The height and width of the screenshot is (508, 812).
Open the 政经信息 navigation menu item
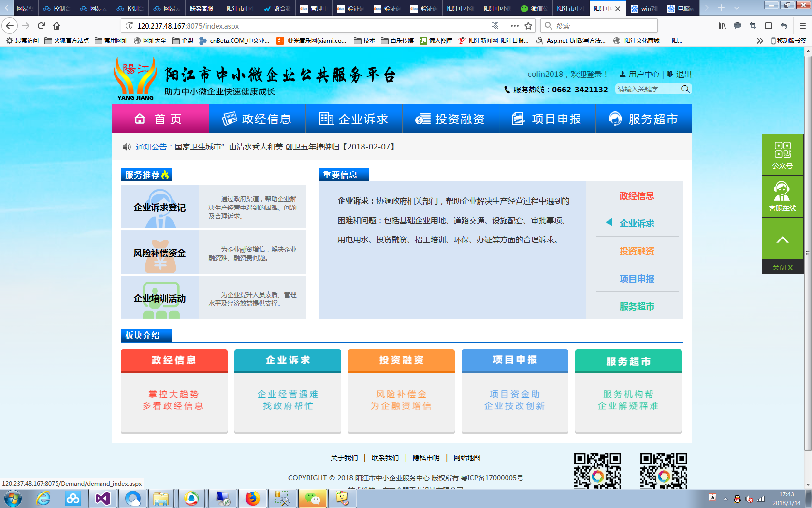pyautogui.click(x=257, y=119)
